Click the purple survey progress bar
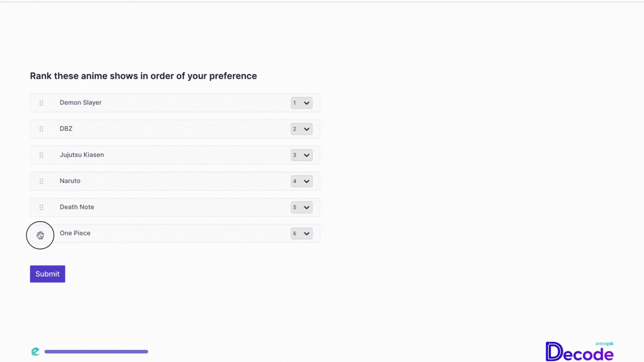This screenshot has height=362, width=644. coord(96,352)
